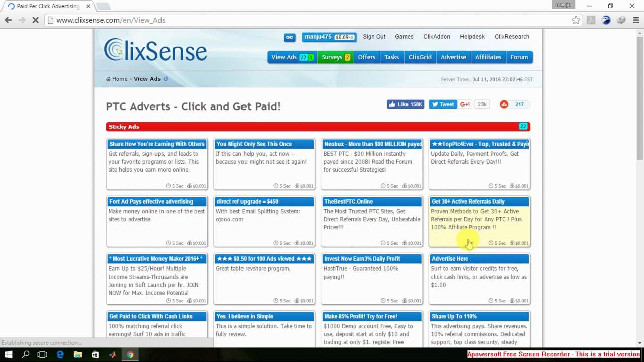This screenshot has width=644, height=362.
Task: Click the Facebook Like 158K button
Action: (406, 104)
